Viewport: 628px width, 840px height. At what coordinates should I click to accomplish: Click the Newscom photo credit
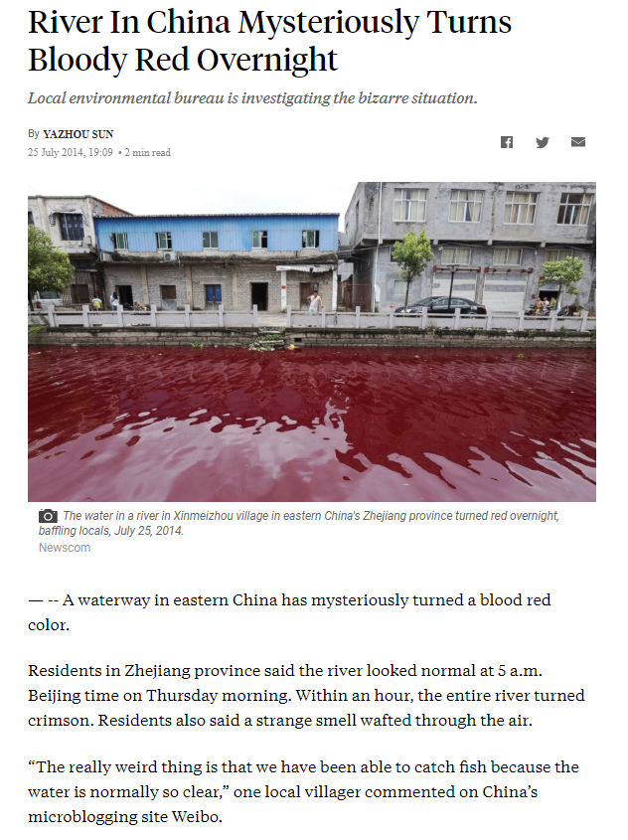click(65, 548)
